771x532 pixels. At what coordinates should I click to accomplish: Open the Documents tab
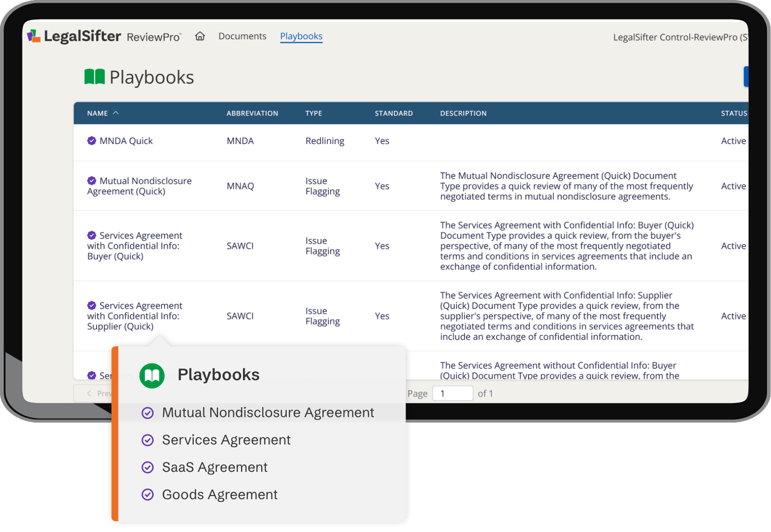[x=242, y=36]
